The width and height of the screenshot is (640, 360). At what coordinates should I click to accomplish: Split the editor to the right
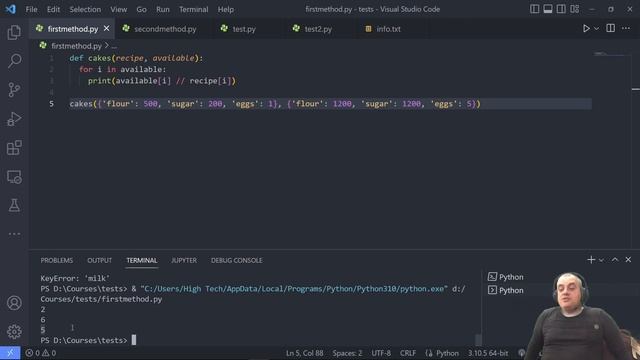pos(611,28)
